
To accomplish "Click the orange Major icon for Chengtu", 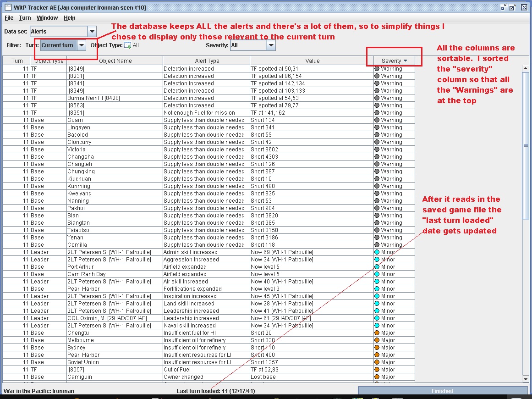I will [377, 333].
